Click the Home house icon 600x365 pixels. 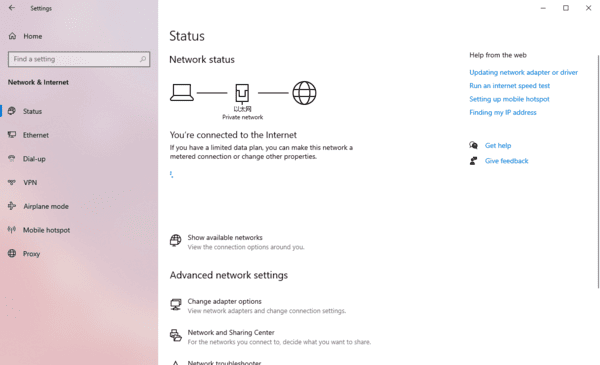coord(12,36)
